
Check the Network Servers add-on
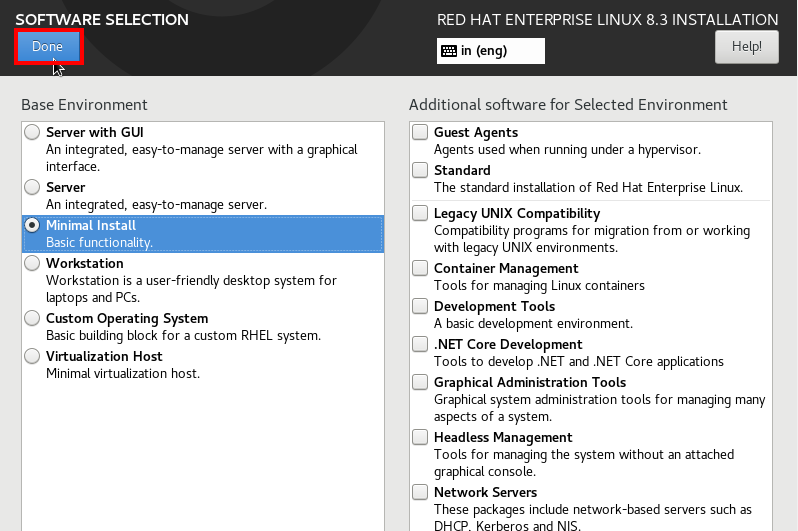[420, 492]
